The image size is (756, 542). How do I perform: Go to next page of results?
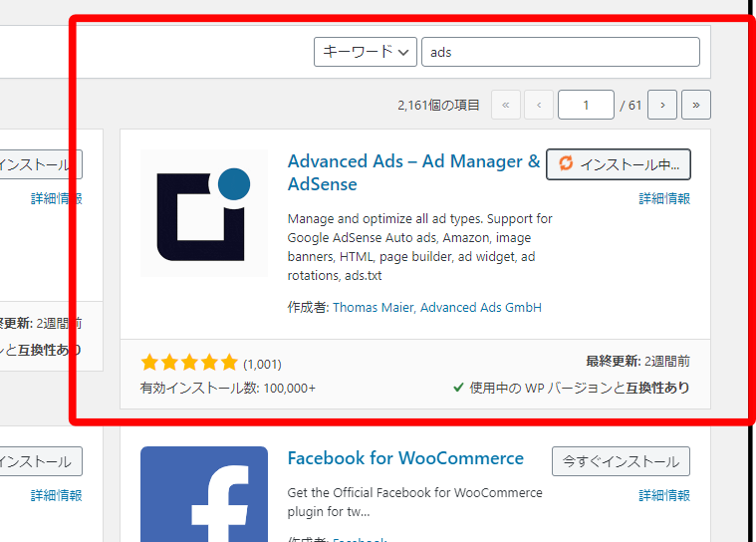662,105
